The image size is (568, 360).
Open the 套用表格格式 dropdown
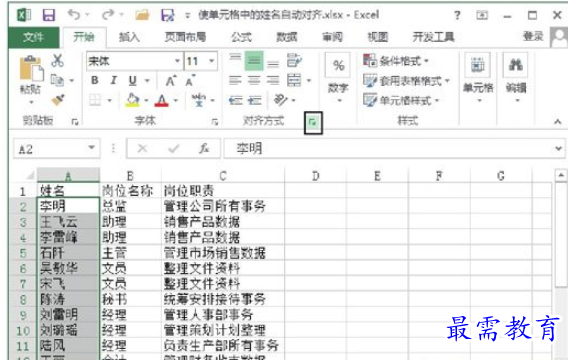pos(406,80)
